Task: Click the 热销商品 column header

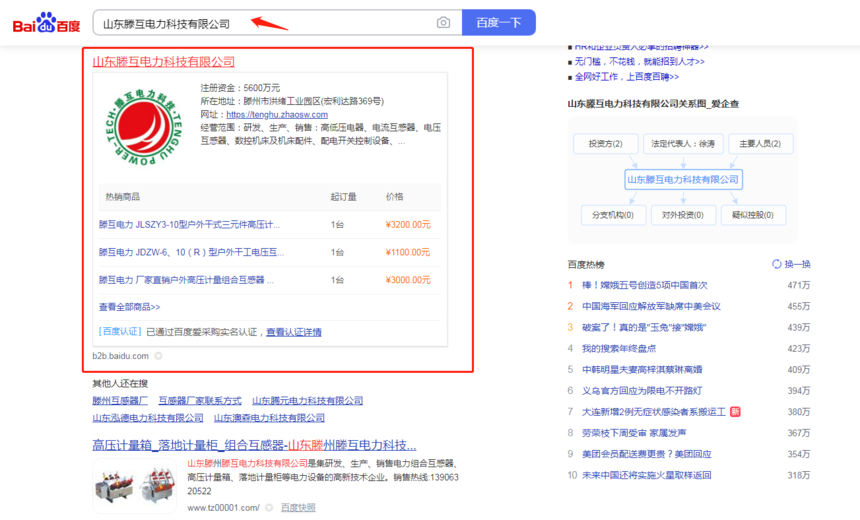Action: click(122, 197)
